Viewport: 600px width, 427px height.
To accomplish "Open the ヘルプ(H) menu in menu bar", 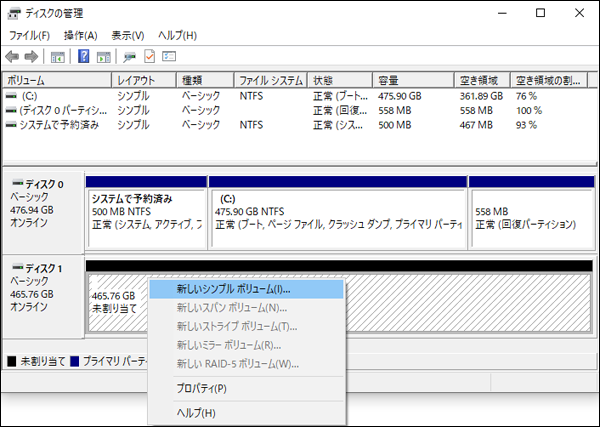I will point(178,36).
